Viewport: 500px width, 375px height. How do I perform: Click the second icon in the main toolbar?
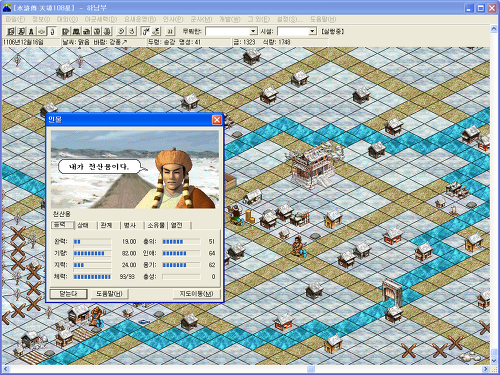(21, 31)
